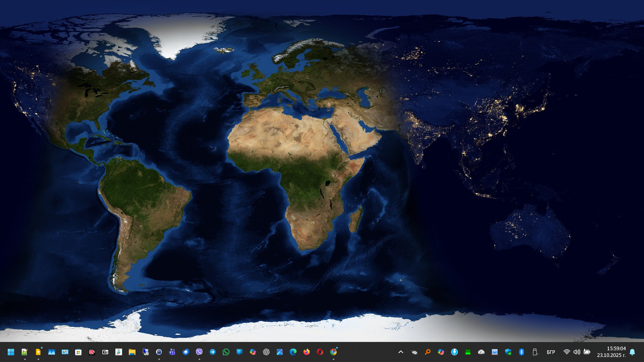Expand the hidden system tray icons
644x362 pixels.
[401, 352]
